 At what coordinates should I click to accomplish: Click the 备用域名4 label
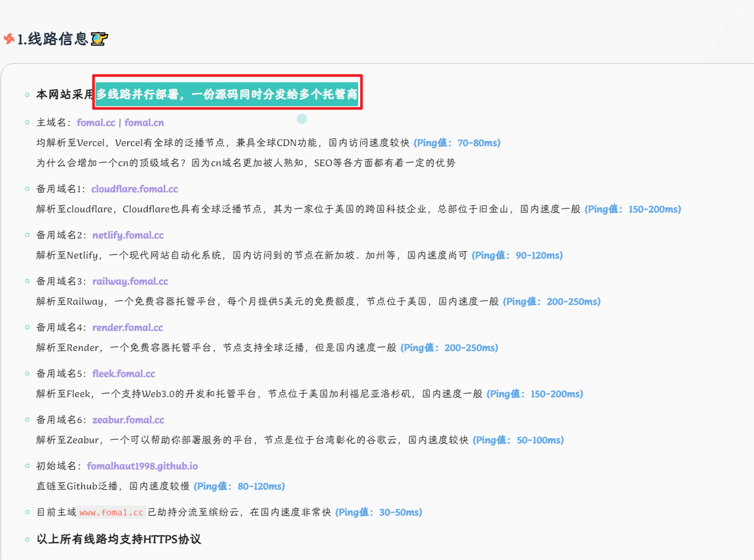(x=61, y=328)
